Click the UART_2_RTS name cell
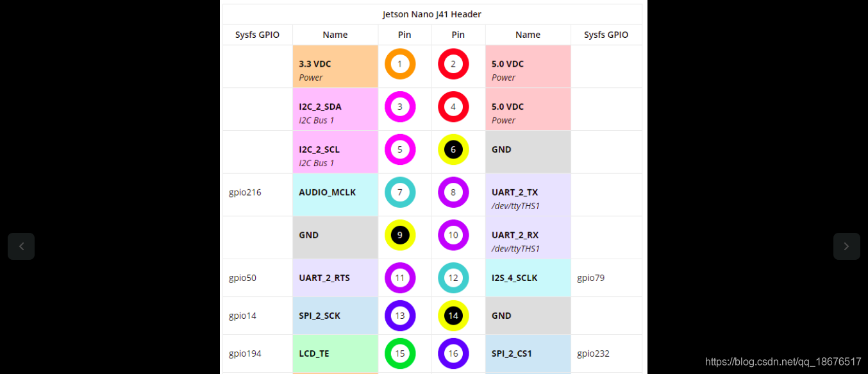The width and height of the screenshot is (868, 374). [335, 278]
